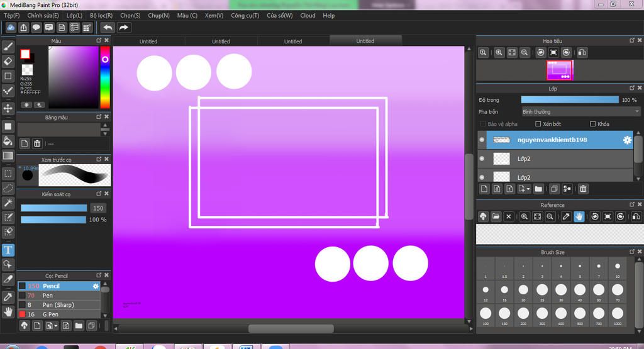Select the Pen (Sharp) brush
Viewport: 644px width, 349px height.
(x=58, y=304)
